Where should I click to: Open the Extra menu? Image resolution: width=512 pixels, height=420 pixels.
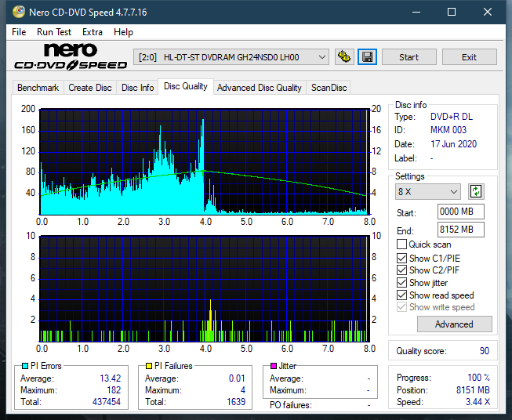click(93, 32)
